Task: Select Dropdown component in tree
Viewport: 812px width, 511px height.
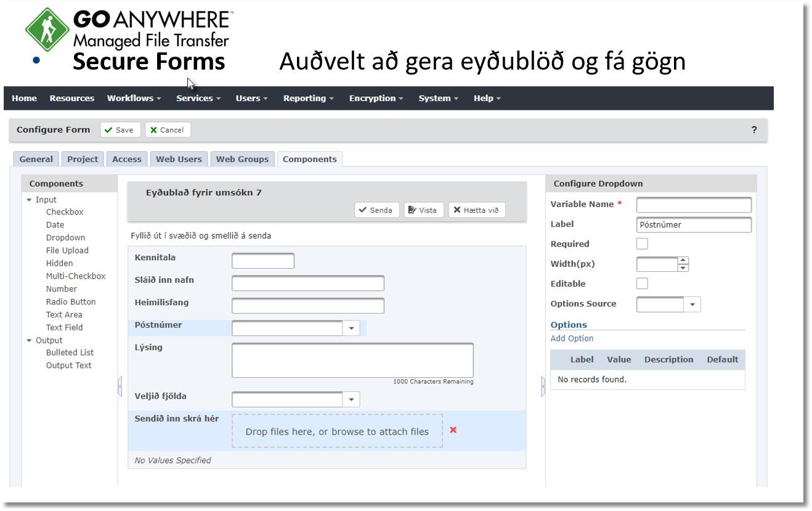Action: coord(65,237)
